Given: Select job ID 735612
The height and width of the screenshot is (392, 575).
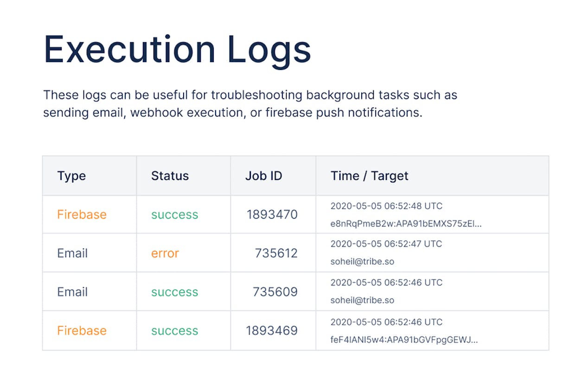Looking at the screenshot, I should [x=276, y=253].
